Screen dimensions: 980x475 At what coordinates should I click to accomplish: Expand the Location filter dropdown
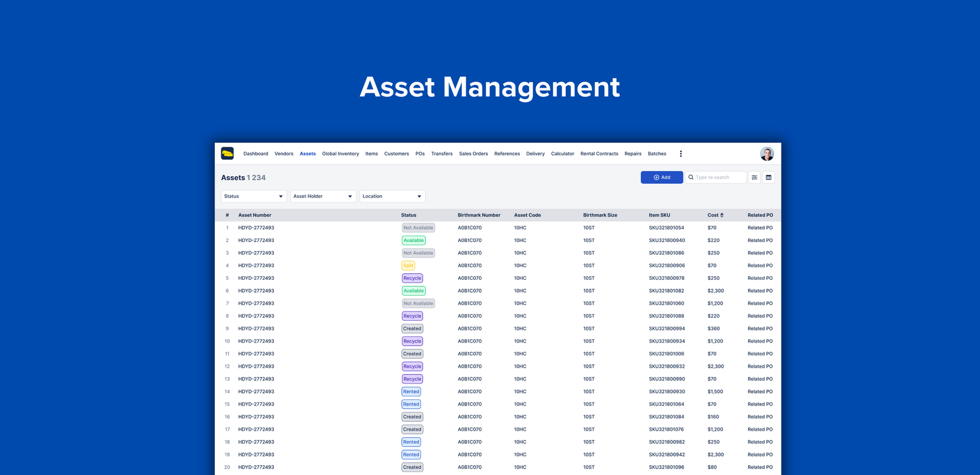pyautogui.click(x=393, y=196)
